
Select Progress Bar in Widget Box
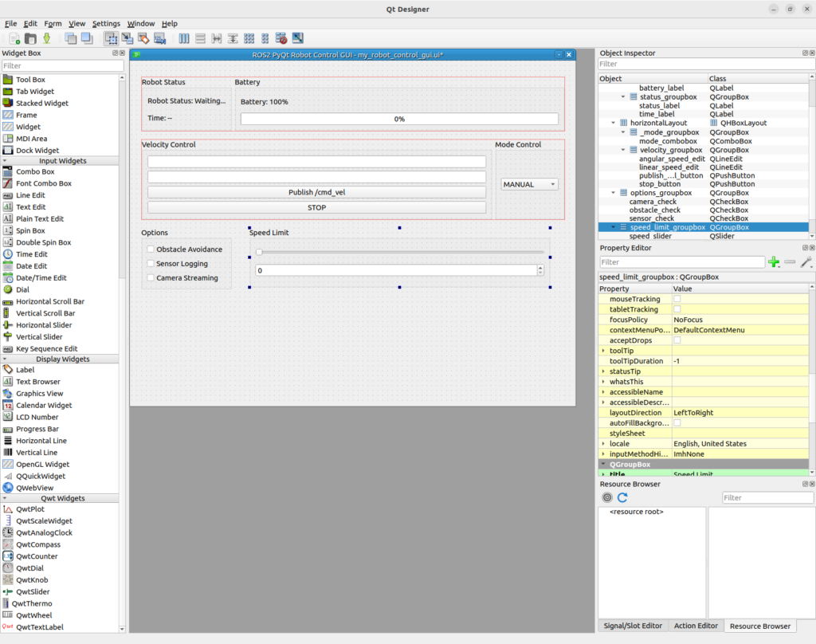click(37, 429)
